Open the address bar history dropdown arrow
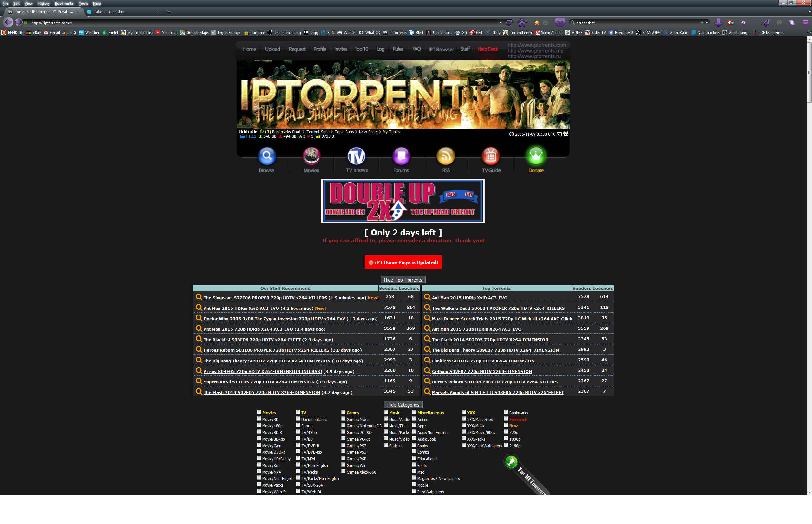The image size is (812, 524). (x=501, y=23)
